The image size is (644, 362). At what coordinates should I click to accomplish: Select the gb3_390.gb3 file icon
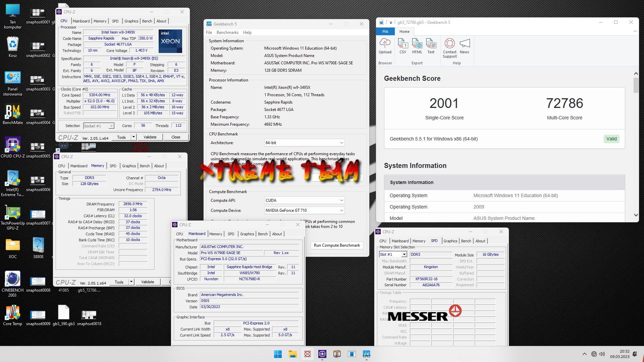(63, 316)
